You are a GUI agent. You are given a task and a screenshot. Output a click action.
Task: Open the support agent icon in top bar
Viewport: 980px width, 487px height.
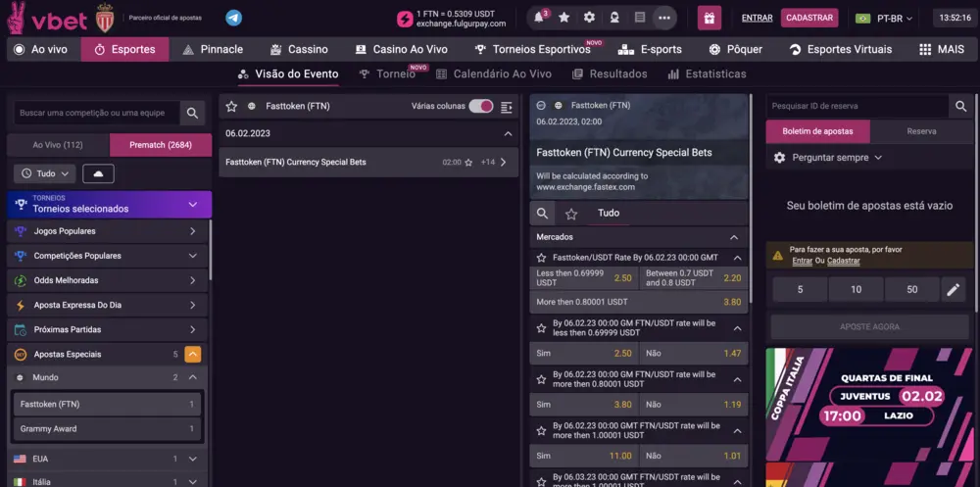[x=614, y=18]
